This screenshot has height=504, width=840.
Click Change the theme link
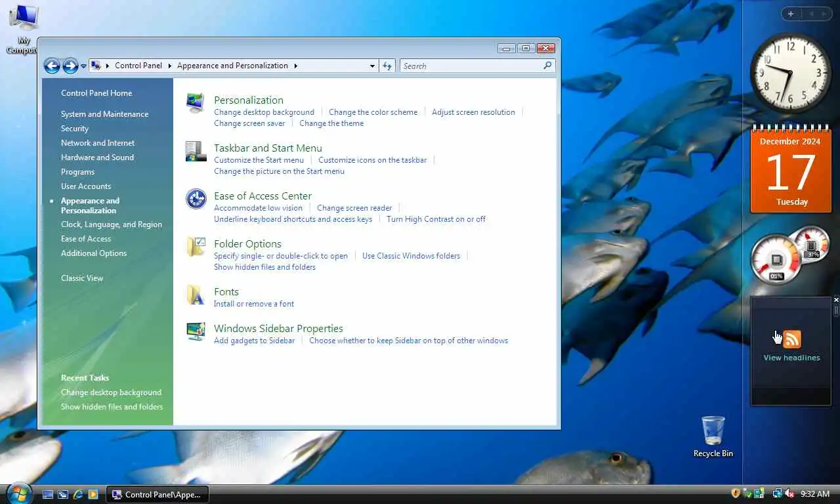[331, 123]
